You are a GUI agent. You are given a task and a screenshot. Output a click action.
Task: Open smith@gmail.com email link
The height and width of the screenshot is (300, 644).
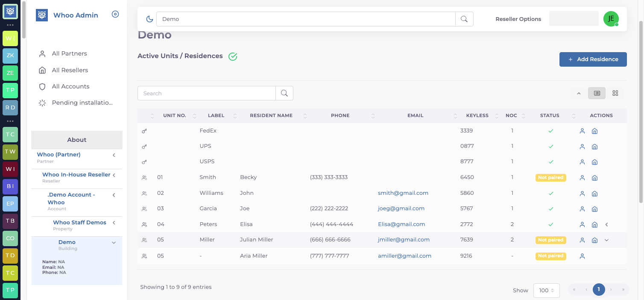coord(403,193)
